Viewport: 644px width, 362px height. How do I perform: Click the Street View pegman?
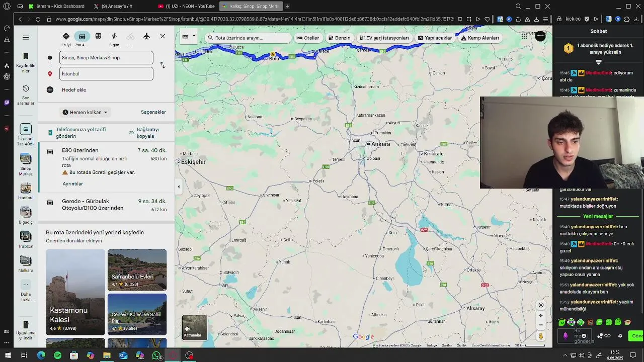pos(541,336)
